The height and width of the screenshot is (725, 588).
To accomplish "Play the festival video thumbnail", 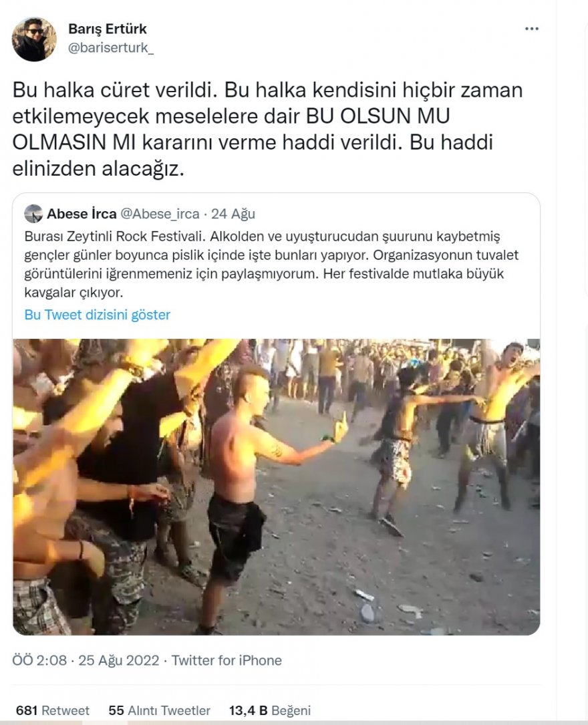I will 277,487.
